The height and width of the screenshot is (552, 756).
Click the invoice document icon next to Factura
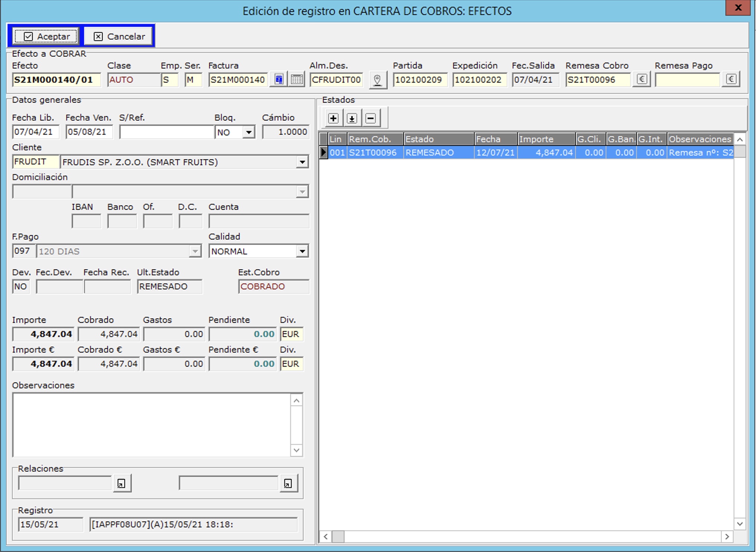click(279, 79)
